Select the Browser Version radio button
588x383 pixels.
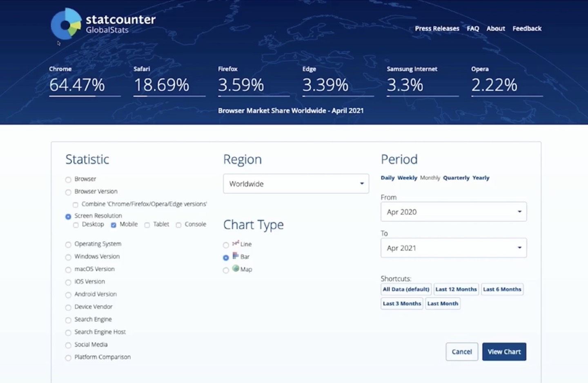[x=68, y=192]
